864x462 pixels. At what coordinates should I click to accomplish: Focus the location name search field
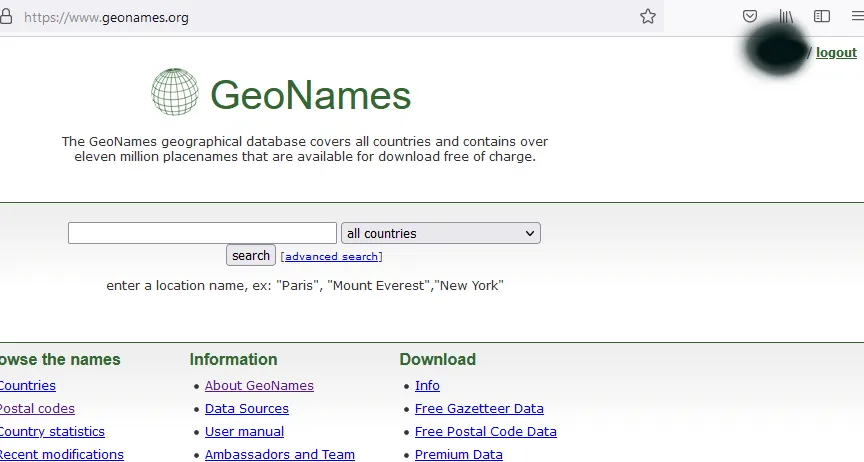click(202, 233)
